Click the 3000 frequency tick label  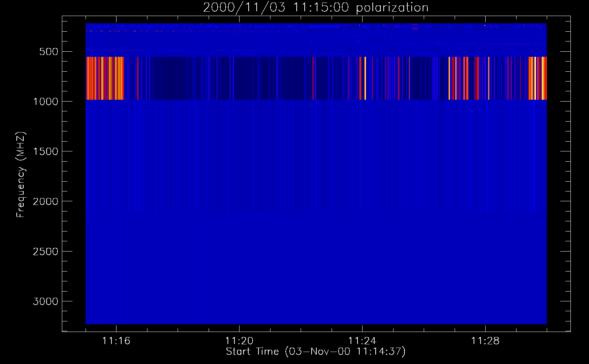[46, 301]
